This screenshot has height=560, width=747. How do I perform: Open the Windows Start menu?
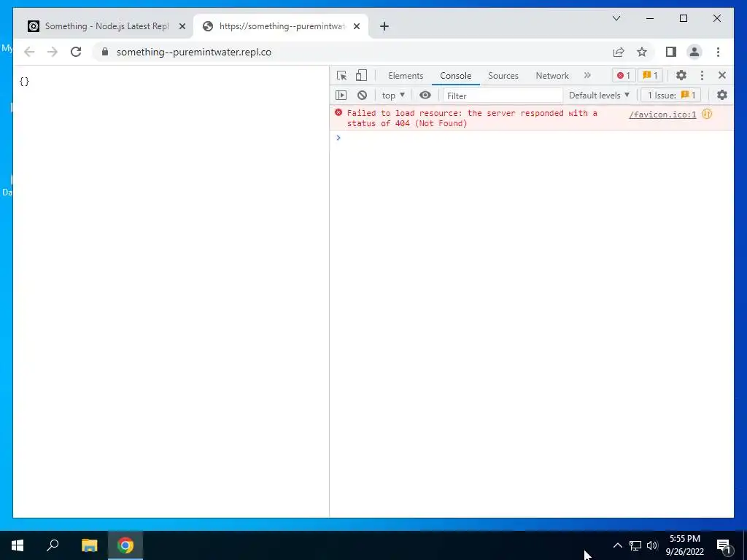[x=18, y=545]
